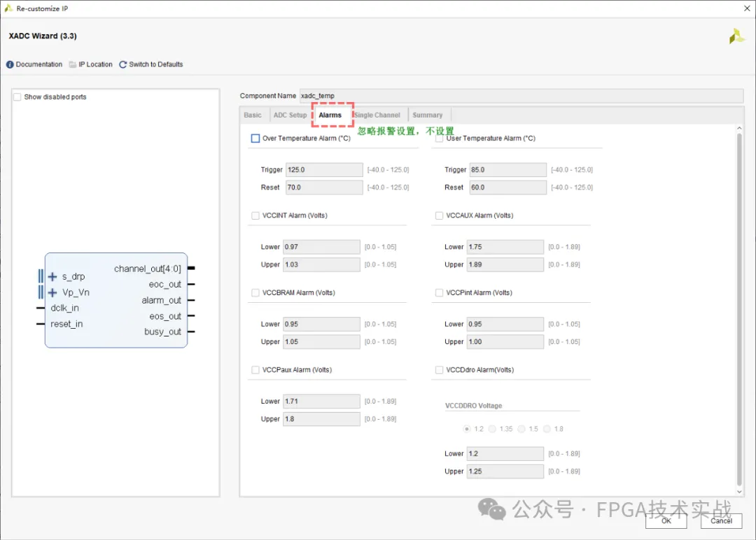
Task: Click the Vivado icon in title bar
Action: click(x=8, y=8)
